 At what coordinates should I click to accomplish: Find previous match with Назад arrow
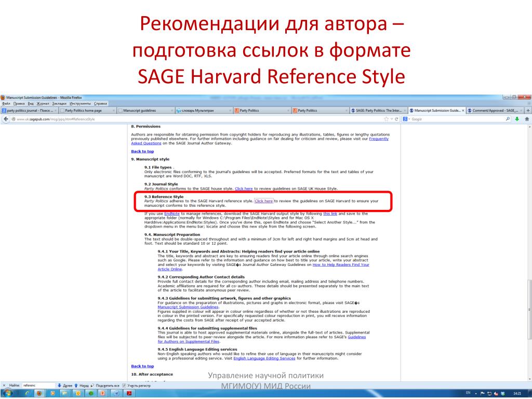pyautogui.click(x=82, y=385)
